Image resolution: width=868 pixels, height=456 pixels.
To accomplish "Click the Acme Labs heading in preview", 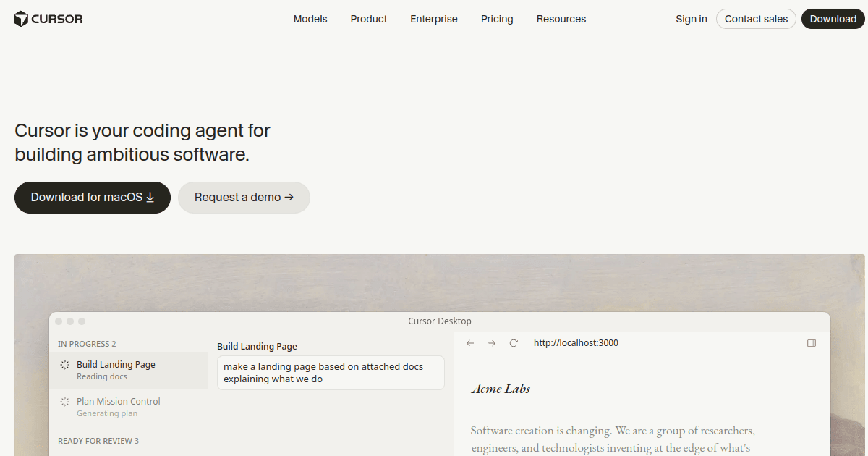I will (x=501, y=389).
